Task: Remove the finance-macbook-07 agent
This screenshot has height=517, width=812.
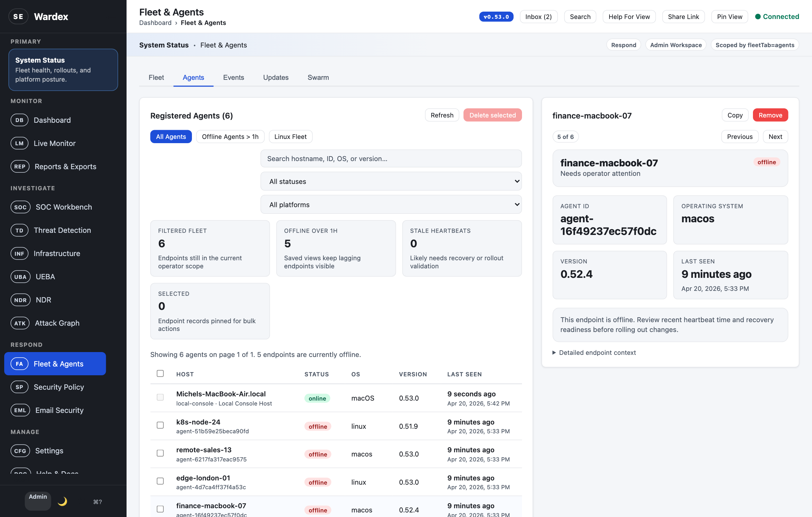Action: pyautogui.click(x=770, y=115)
